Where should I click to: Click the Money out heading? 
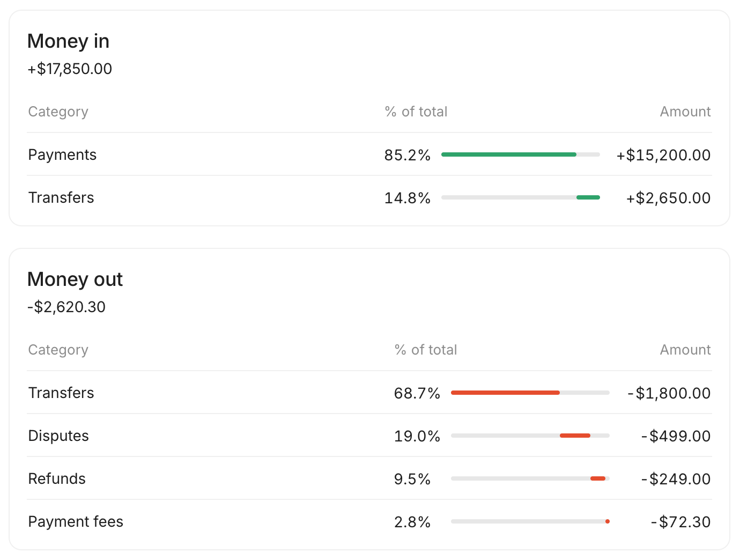tap(75, 279)
